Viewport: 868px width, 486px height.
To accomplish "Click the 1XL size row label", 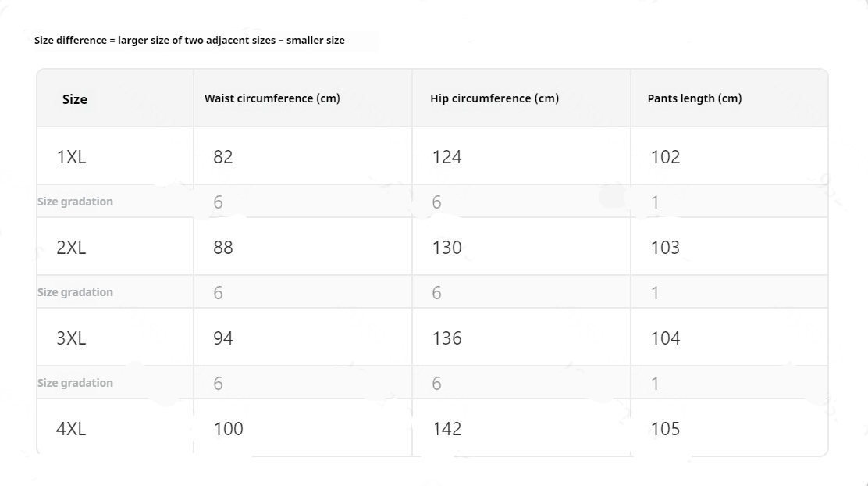I will (71, 157).
